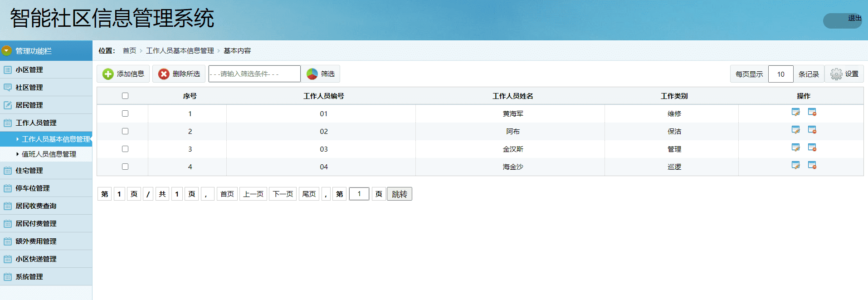Go to 尾页 in pagination
The image size is (868, 300).
(309, 194)
